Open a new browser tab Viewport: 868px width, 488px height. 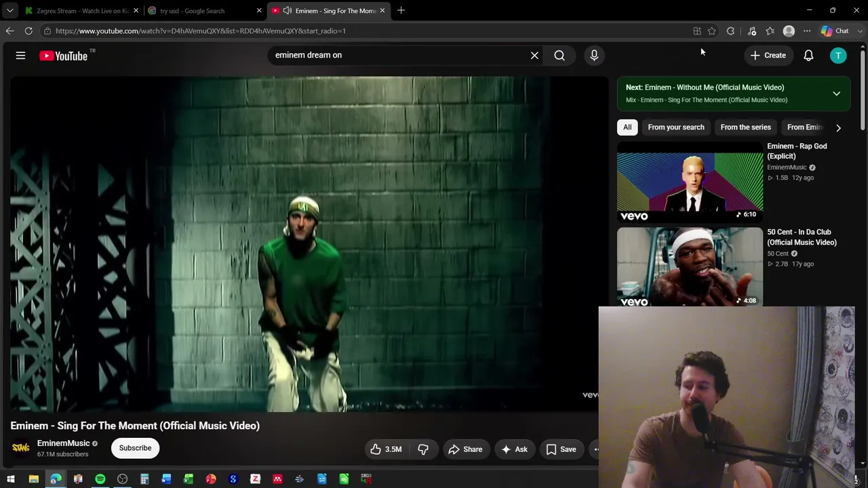[x=401, y=10]
